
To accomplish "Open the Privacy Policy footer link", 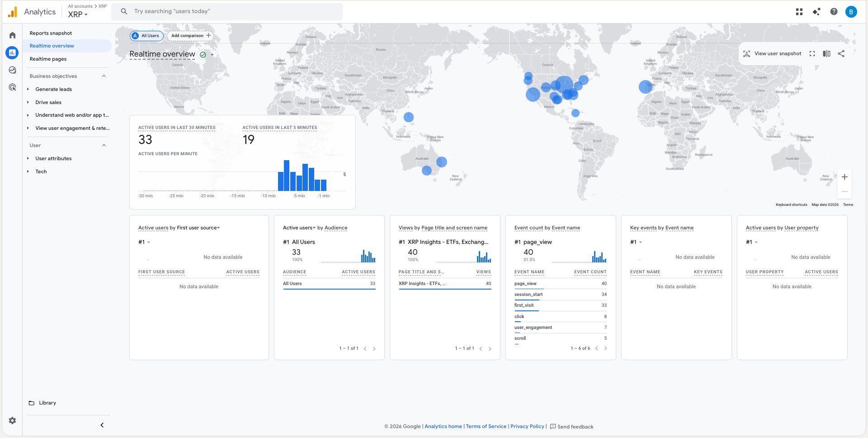I will (527, 426).
